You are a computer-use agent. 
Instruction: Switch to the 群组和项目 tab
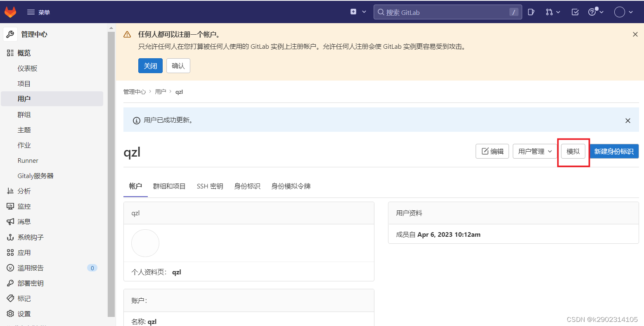[x=169, y=186]
